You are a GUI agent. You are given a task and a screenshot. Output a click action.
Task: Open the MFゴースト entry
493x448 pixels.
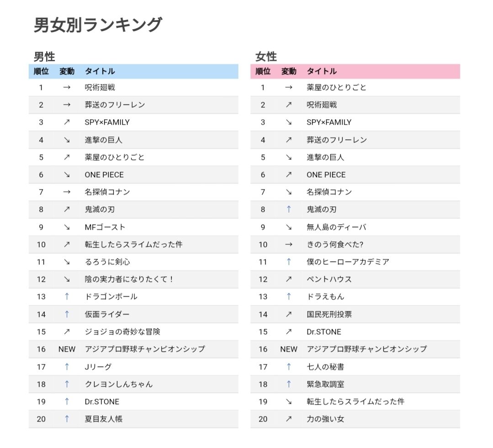click(x=105, y=227)
